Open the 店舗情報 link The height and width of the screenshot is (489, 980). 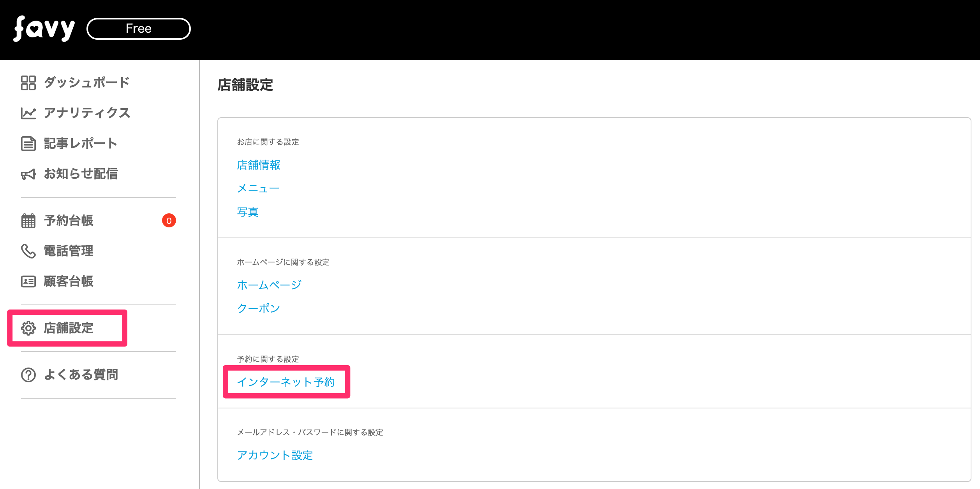tap(259, 165)
